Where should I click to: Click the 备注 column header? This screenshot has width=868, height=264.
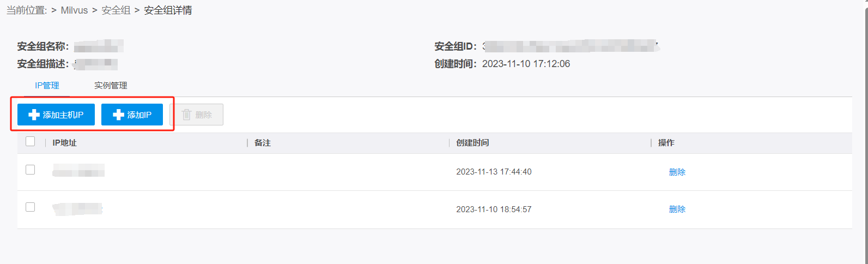(263, 143)
